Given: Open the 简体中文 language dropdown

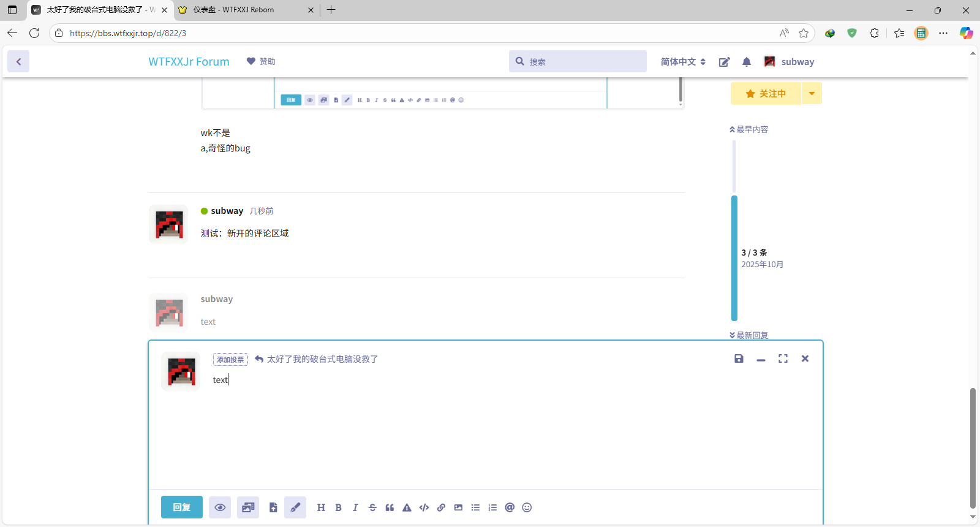Looking at the screenshot, I should point(683,62).
